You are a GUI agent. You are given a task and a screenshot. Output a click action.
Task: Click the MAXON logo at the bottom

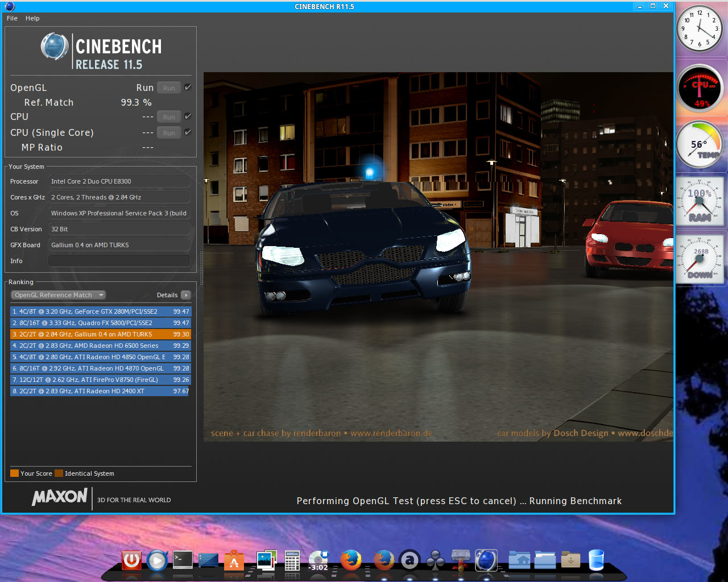click(x=60, y=497)
